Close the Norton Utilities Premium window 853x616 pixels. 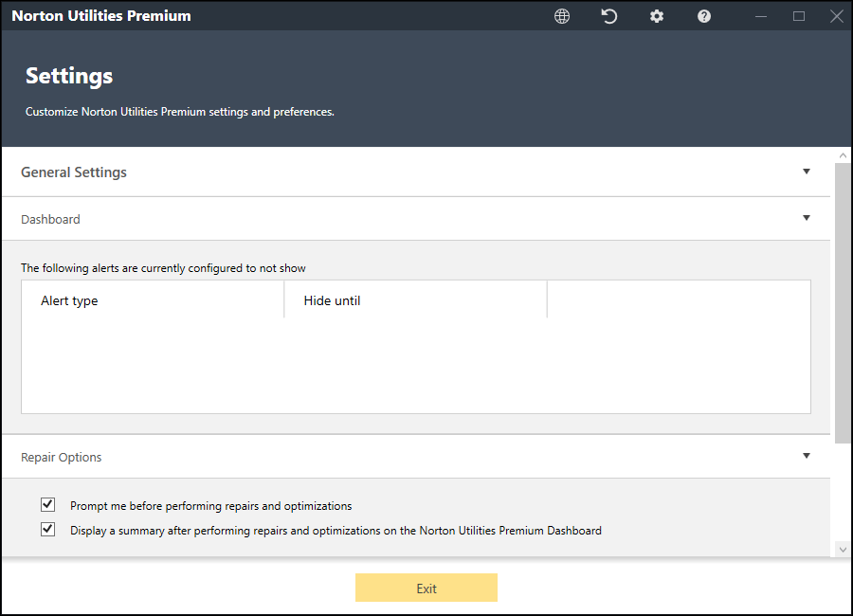pos(837,16)
